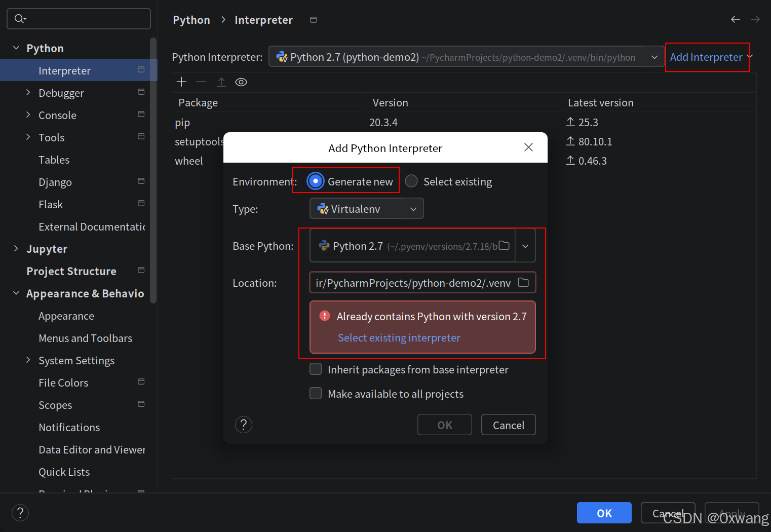
Task: Click the upgrade arrow icon next to pip 25.3
Action: pyautogui.click(x=570, y=122)
